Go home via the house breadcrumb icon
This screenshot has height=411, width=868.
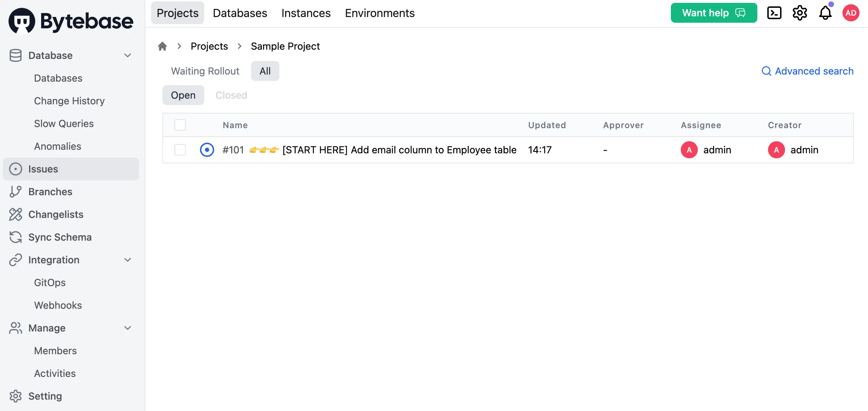pyautogui.click(x=162, y=46)
